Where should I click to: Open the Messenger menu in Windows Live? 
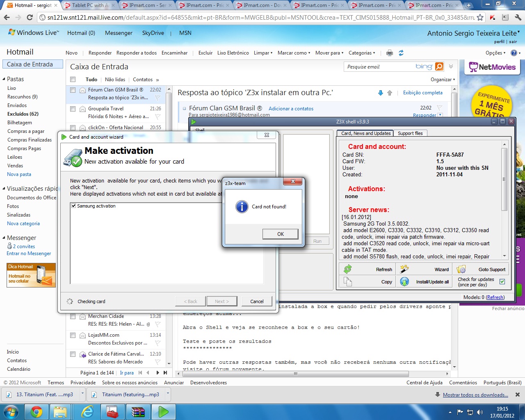click(x=119, y=33)
